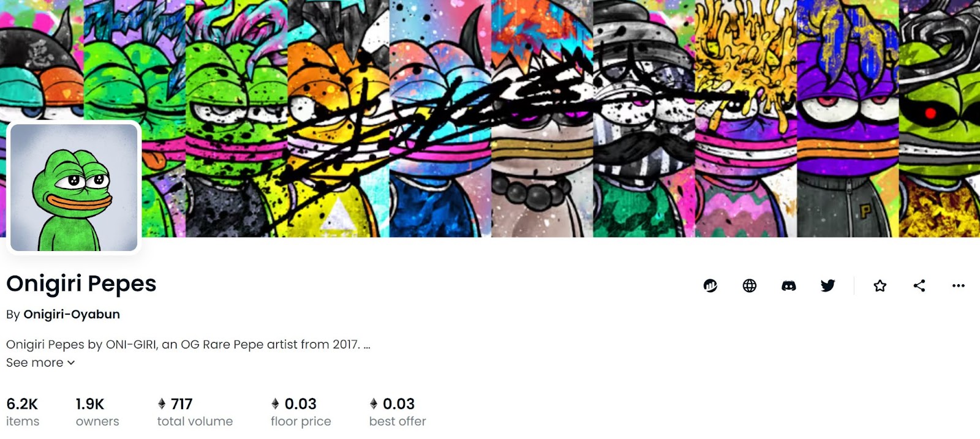Click the Onigiri Pepes collection title
980x439 pixels.
[81, 284]
